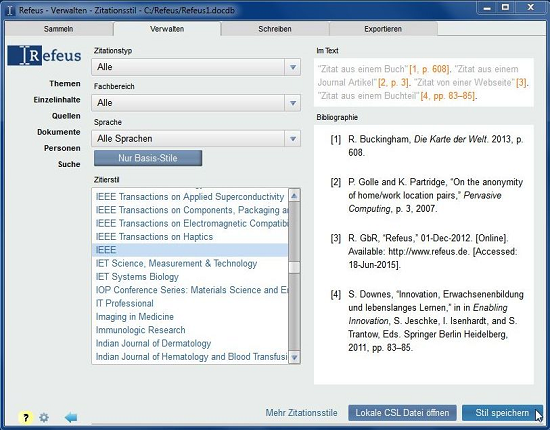The image size is (550, 430).
Task: Expand the Fachbereich dropdown arrow
Action: click(293, 103)
